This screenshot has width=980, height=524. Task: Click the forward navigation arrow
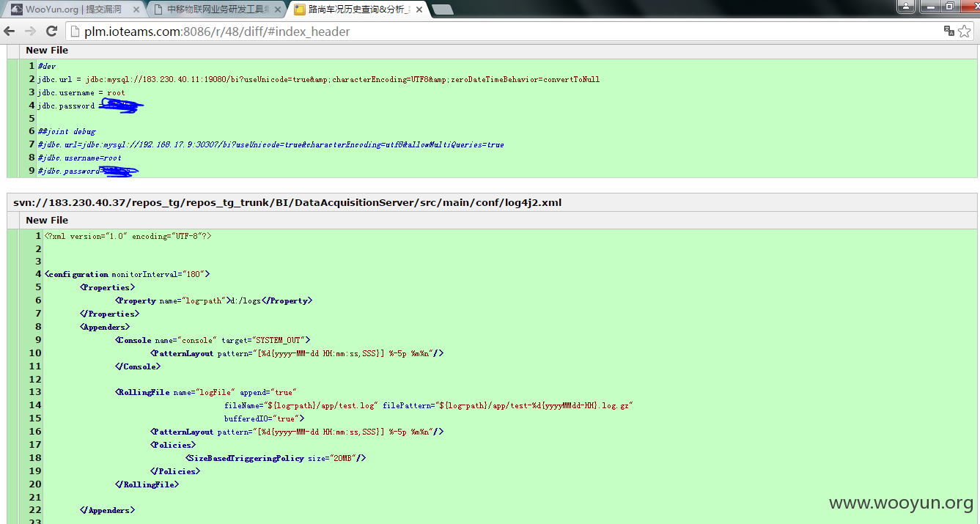tap(31, 31)
